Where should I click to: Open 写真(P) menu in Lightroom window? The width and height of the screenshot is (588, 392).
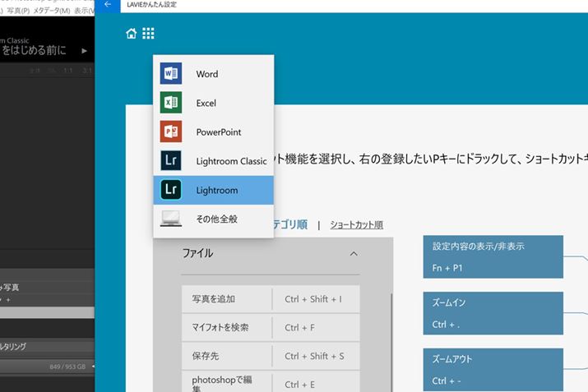point(18,11)
